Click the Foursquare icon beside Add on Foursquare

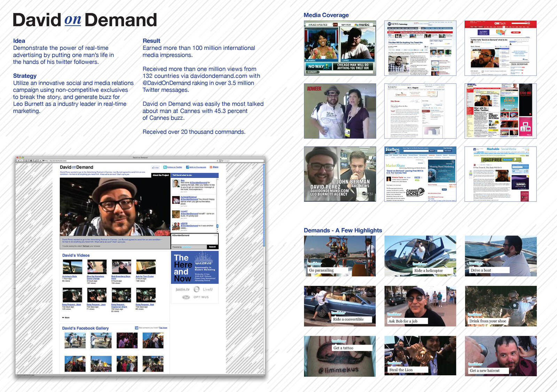pos(188,167)
